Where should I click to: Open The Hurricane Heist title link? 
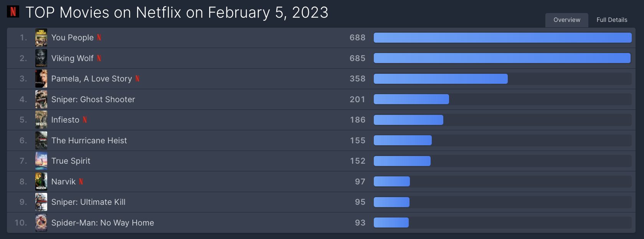click(89, 141)
